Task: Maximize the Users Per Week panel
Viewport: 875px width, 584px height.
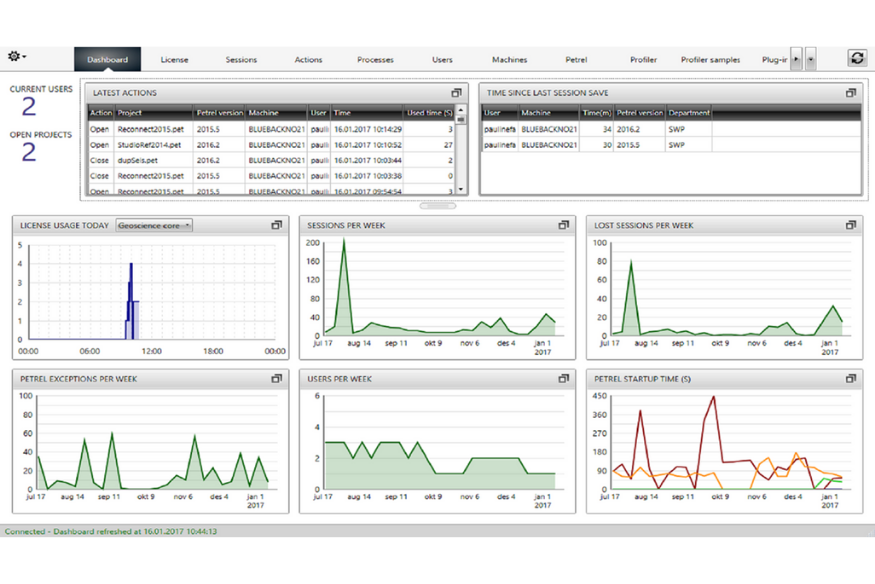Action: [564, 378]
